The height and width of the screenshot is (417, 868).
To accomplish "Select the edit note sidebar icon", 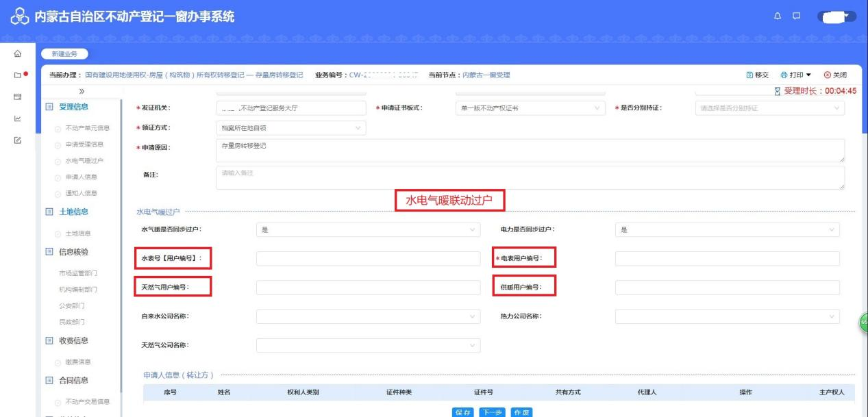I will 18,140.
